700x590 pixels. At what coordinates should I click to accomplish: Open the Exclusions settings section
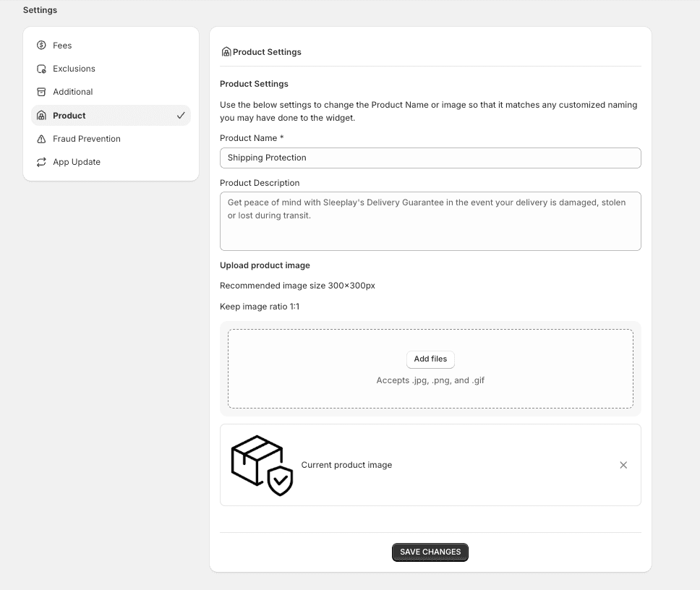(111, 69)
